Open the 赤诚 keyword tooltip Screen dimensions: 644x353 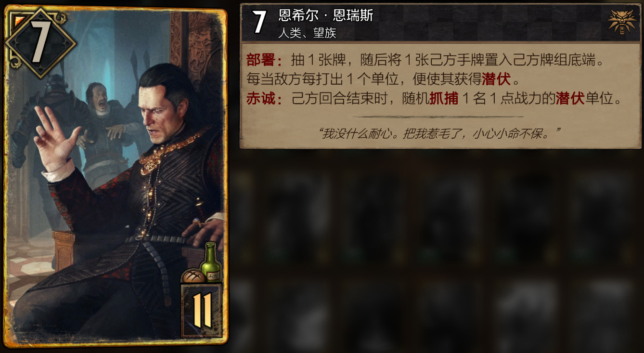coord(264,99)
